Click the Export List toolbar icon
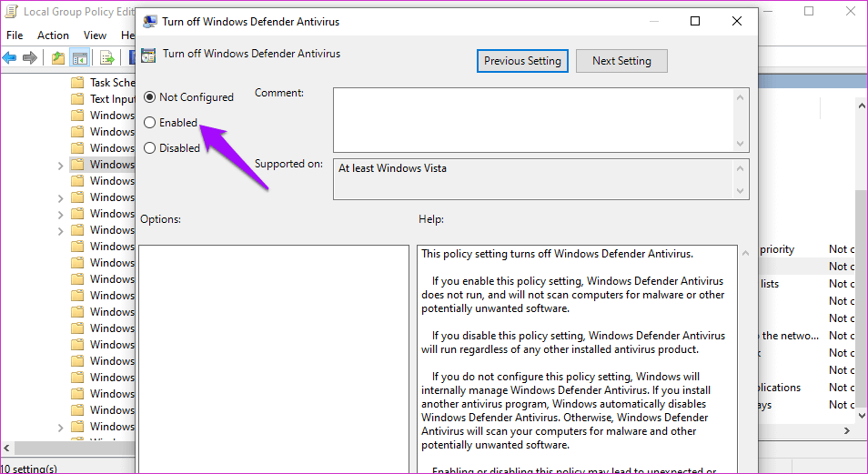Viewport: 868px width, 474px height. (x=106, y=57)
